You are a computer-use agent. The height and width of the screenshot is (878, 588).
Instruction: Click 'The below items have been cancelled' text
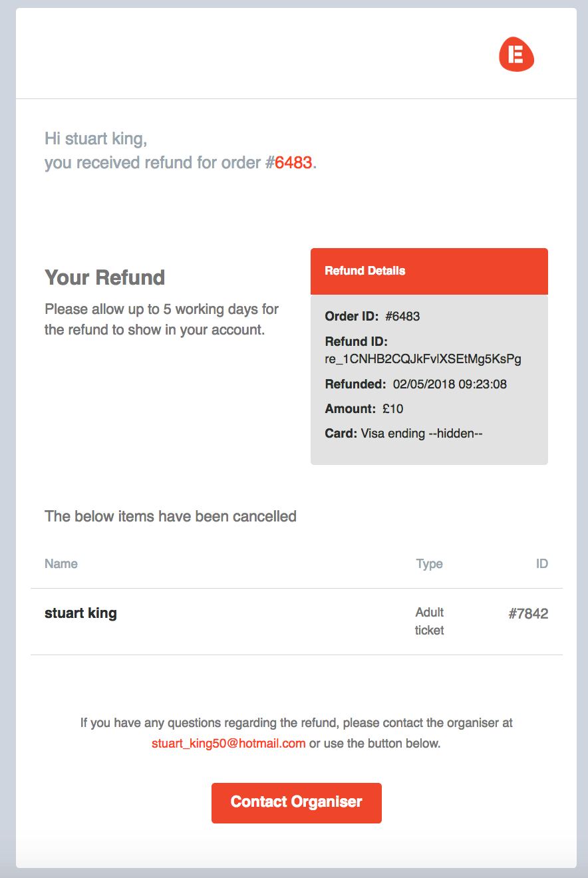pyautogui.click(x=170, y=516)
